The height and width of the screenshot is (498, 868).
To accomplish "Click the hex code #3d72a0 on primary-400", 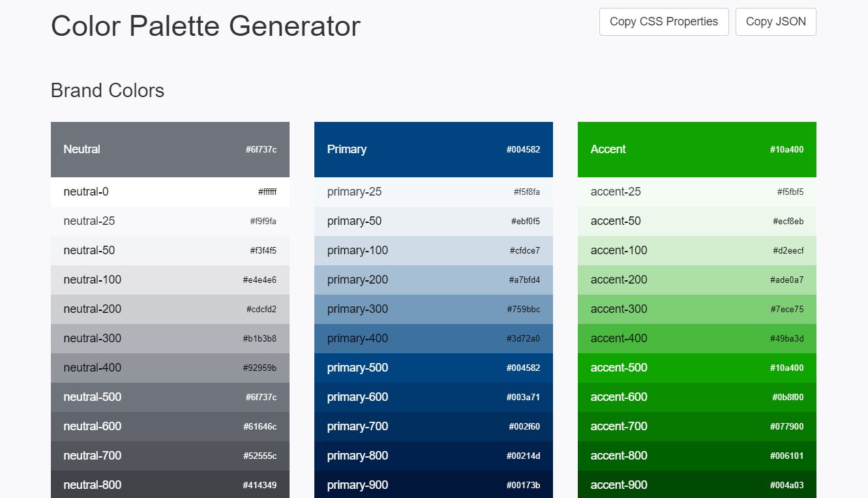I will (x=525, y=338).
